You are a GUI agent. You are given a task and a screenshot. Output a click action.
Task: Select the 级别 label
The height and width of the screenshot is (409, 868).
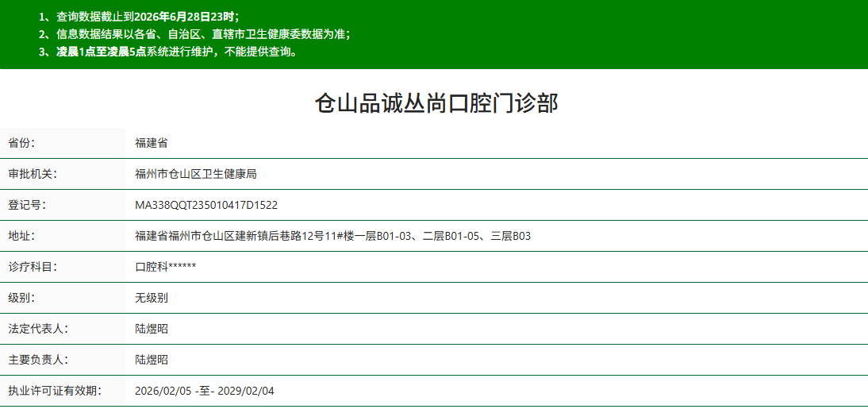21,298
